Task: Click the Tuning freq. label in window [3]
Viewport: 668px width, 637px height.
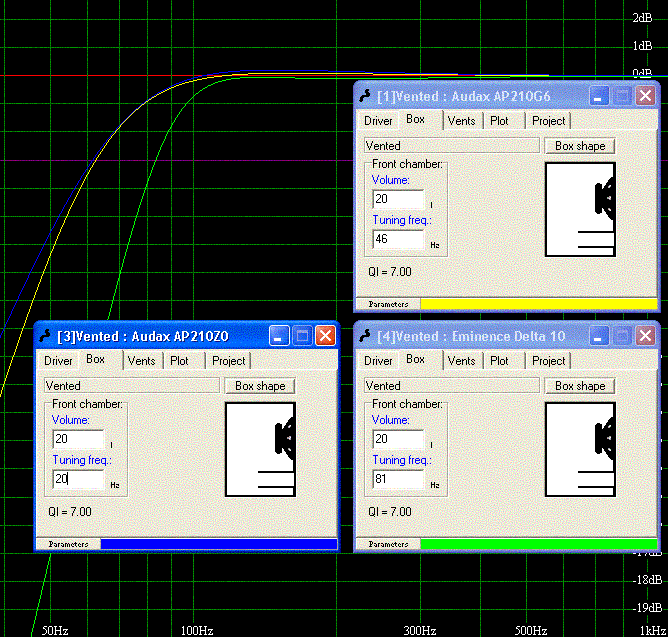Action: pyautogui.click(x=82, y=460)
